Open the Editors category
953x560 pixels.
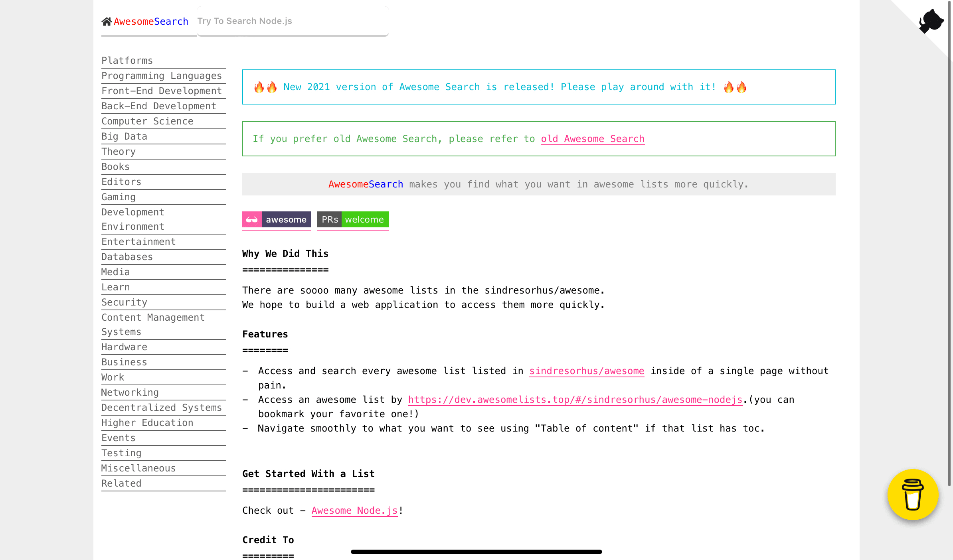tap(164, 182)
